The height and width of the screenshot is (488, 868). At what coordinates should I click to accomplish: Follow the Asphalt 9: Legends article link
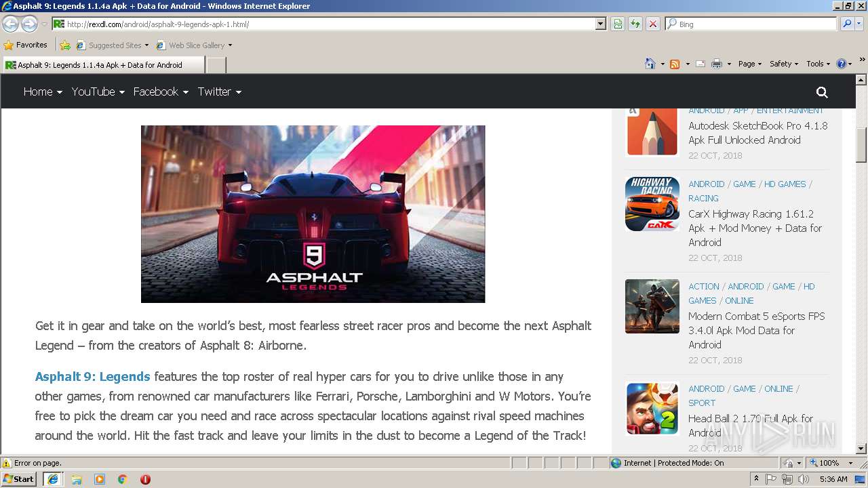[93, 377]
